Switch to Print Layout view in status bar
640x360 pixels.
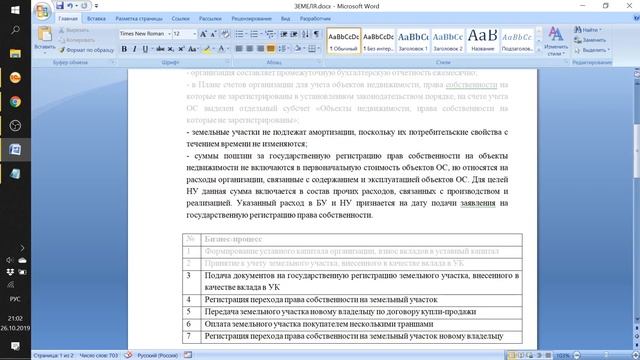pos(511,356)
